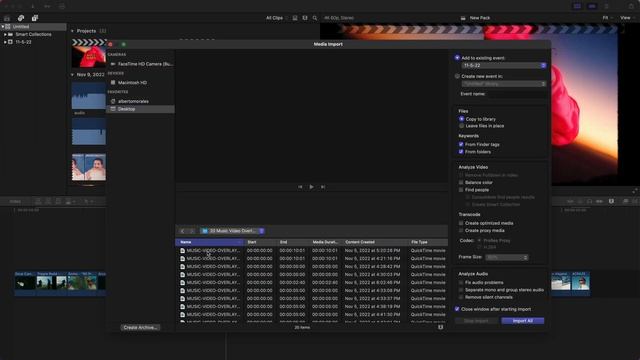Sort by Content Created column header
This screenshot has width=640, height=360.
tap(375, 242)
